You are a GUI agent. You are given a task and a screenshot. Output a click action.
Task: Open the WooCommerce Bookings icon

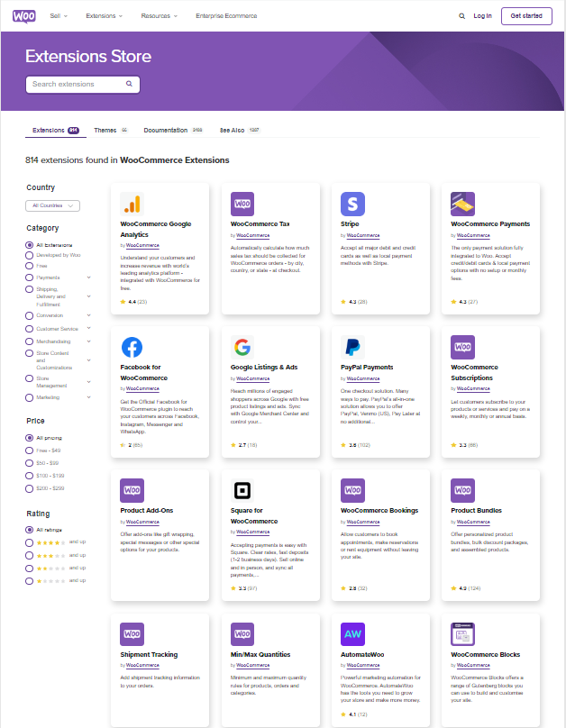352,490
